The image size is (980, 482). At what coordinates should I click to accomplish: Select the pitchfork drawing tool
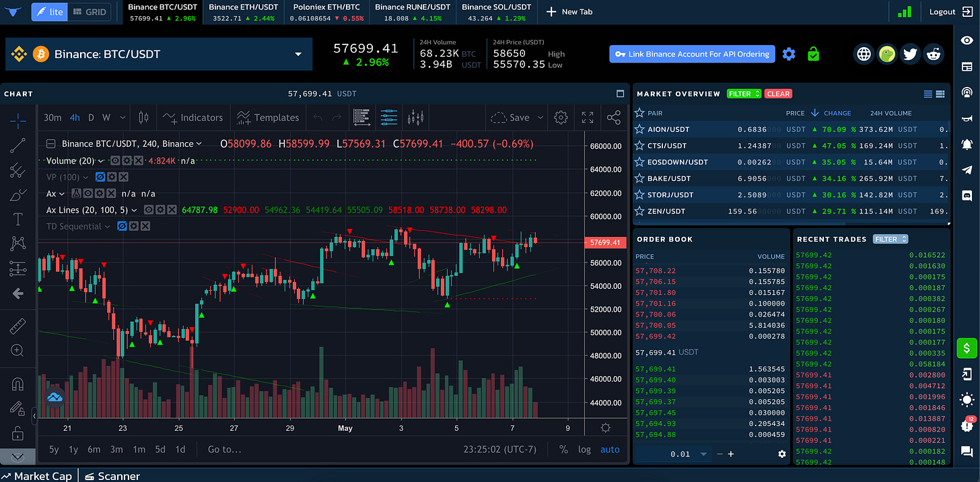click(x=17, y=170)
